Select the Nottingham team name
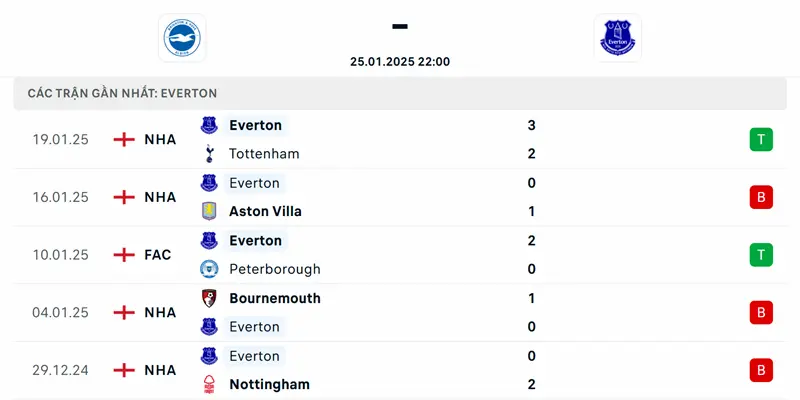This screenshot has height=400, width=800. click(269, 384)
